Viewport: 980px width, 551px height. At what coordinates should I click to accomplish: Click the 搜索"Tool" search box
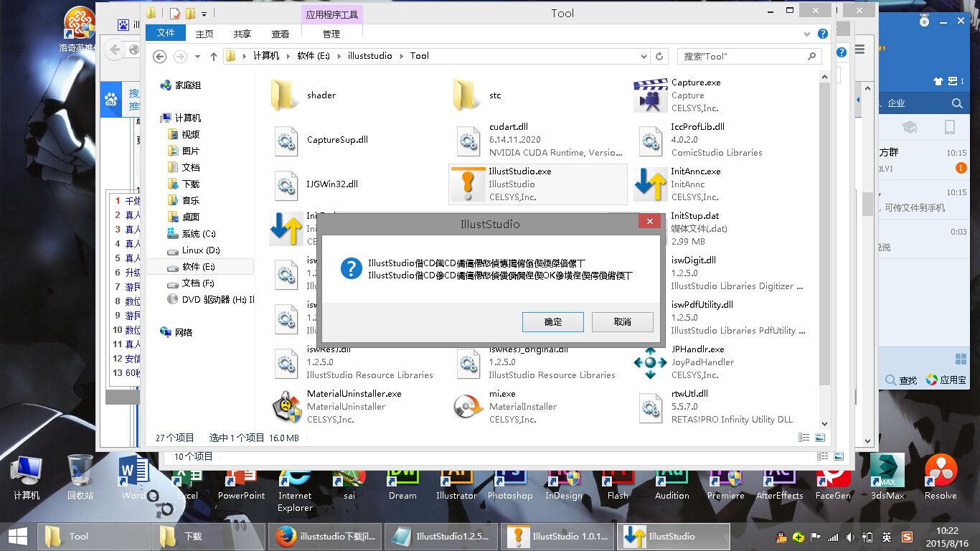[749, 56]
